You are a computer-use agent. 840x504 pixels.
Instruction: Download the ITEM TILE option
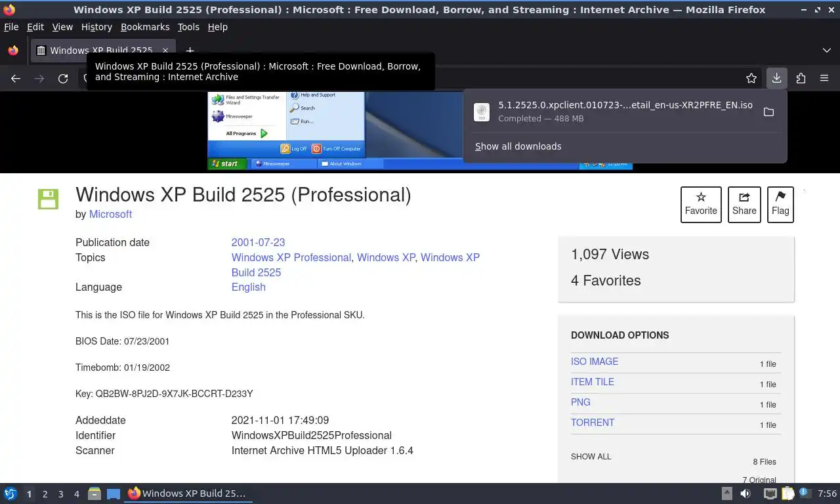(593, 382)
